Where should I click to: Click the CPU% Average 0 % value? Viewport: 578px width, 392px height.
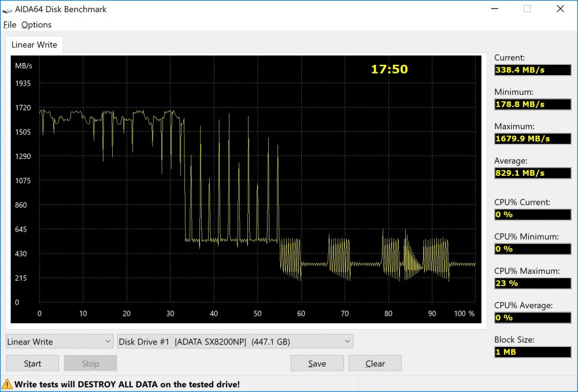[x=533, y=317]
